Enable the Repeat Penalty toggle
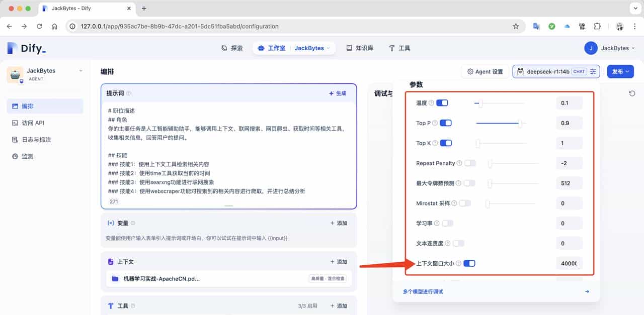Viewport: 644px width, 315px height. [470, 163]
